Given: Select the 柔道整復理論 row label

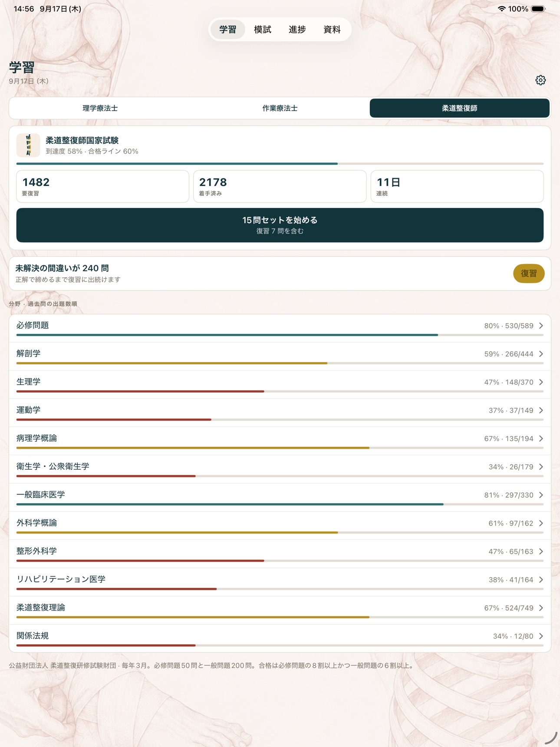Looking at the screenshot, I should [x=41, y=608].
